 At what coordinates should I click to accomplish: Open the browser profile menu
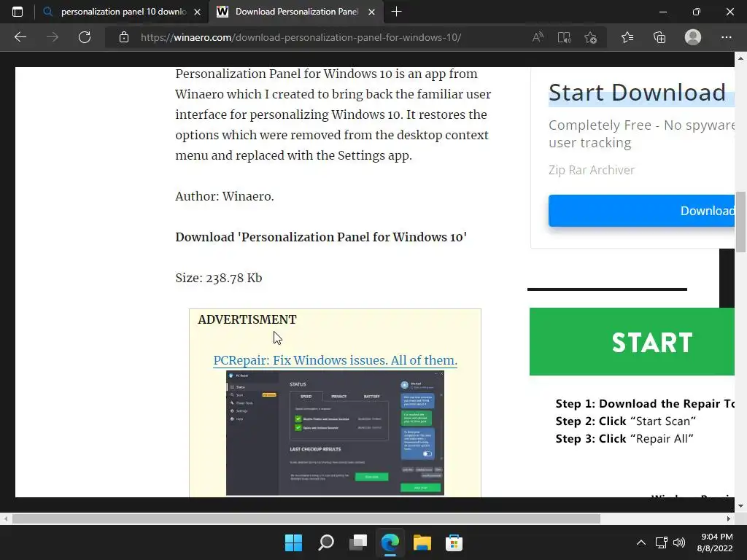693,37
